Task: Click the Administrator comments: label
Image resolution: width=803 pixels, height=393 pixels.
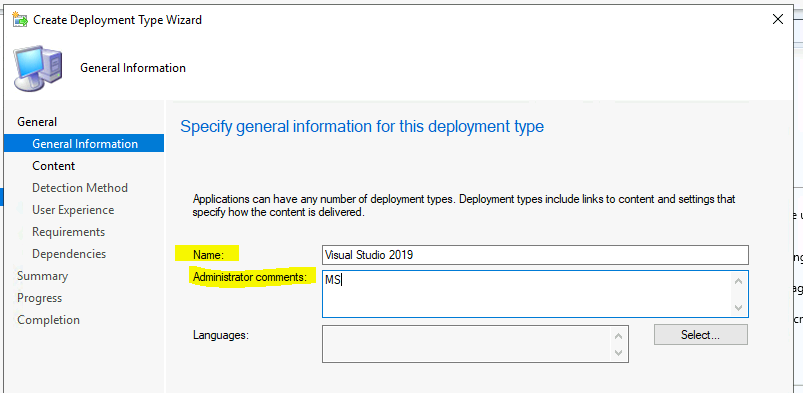Action: pos(250,277)
